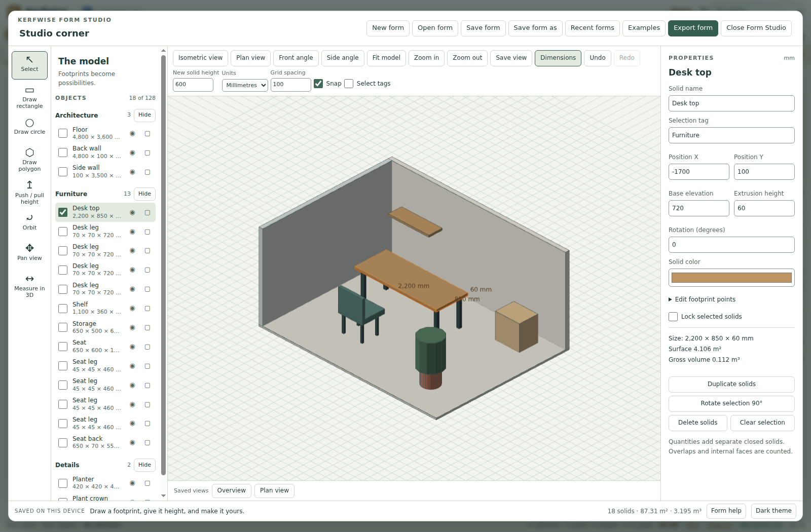Click Delete solids
This screenshot has width=811, height=532.
point(698,423)
